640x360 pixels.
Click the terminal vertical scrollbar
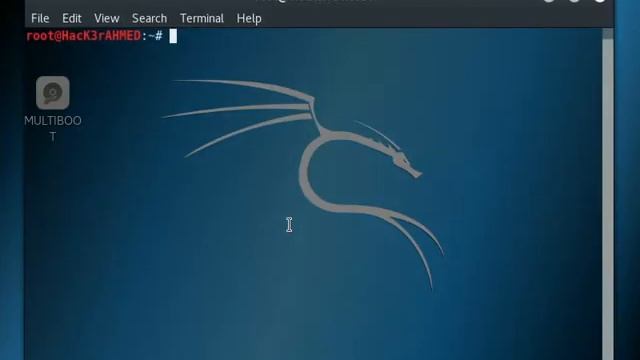608,194
